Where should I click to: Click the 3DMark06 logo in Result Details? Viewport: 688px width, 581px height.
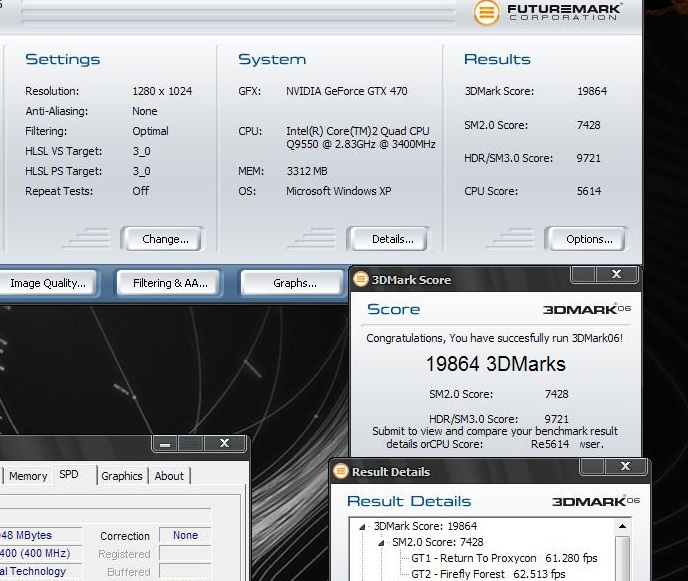(x=595, y=501)
